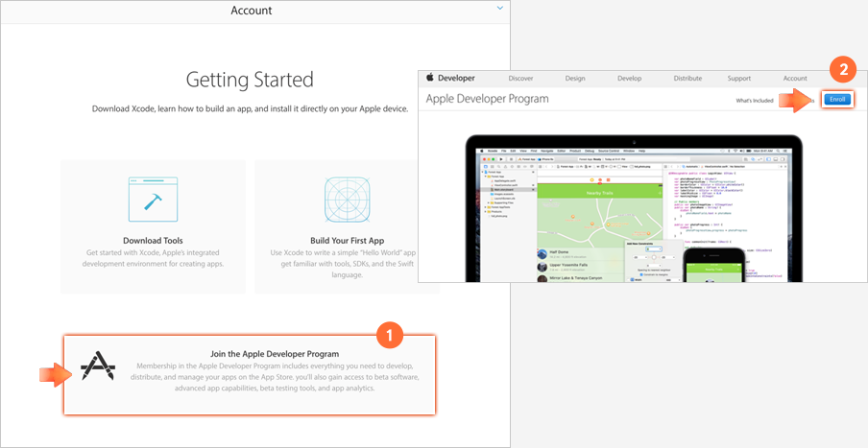Open the Download Tools hammer icon
Image resolution: width=868 pixels, height=448 pixels.
153,200
